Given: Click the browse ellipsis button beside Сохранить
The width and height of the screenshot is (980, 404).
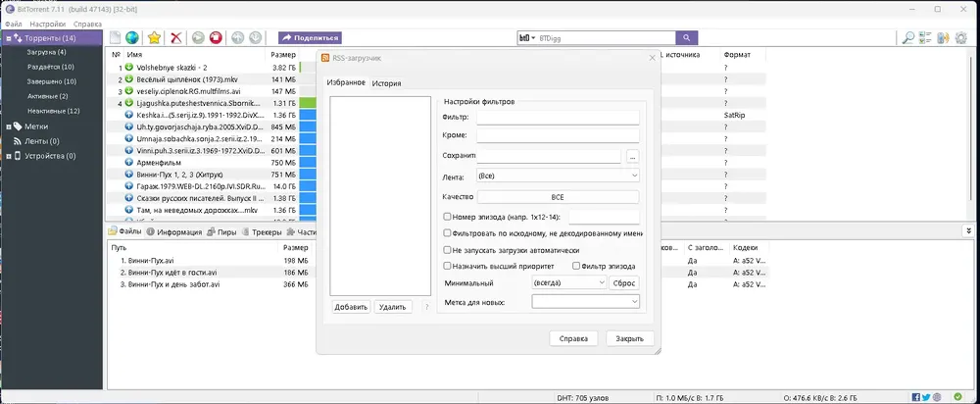Looking at the screenshot, I should click(632, 156).
